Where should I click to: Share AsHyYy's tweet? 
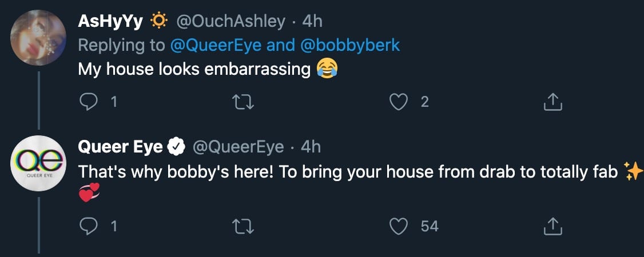point(552,102)
